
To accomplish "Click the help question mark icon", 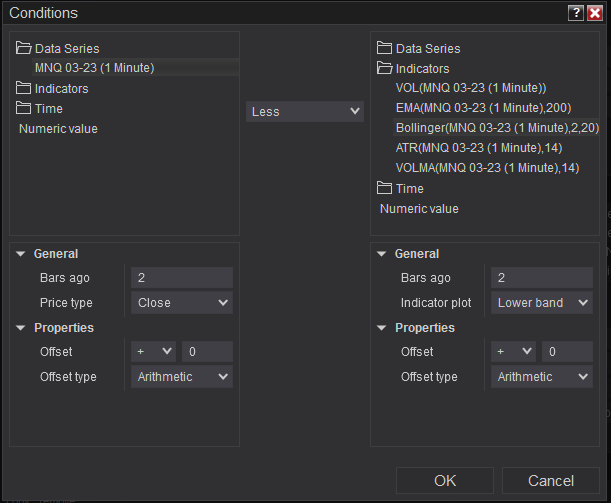I will coord(576,13).
